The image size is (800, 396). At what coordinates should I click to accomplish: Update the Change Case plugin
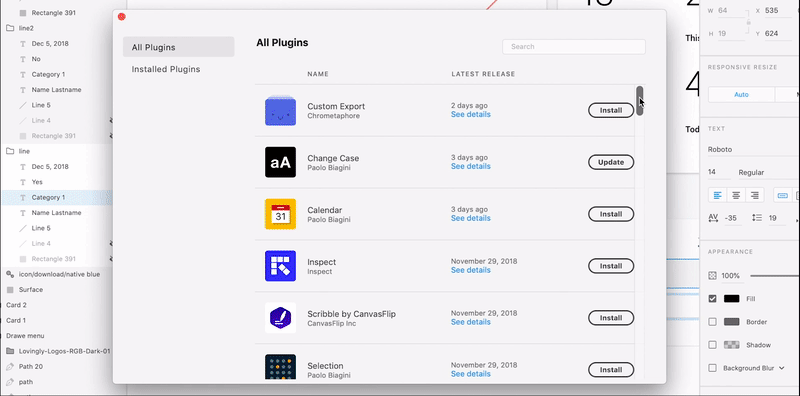[611, 162]
